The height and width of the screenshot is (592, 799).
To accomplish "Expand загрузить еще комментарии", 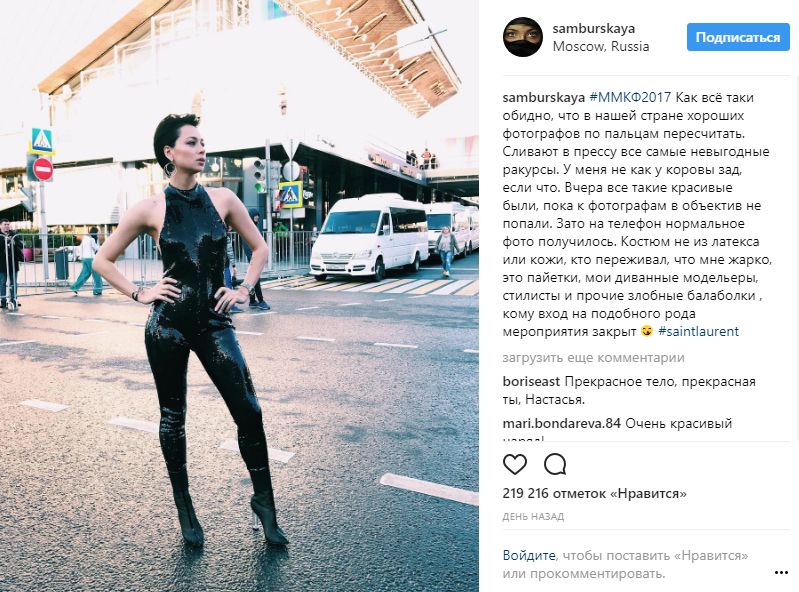I will [593, 358].
